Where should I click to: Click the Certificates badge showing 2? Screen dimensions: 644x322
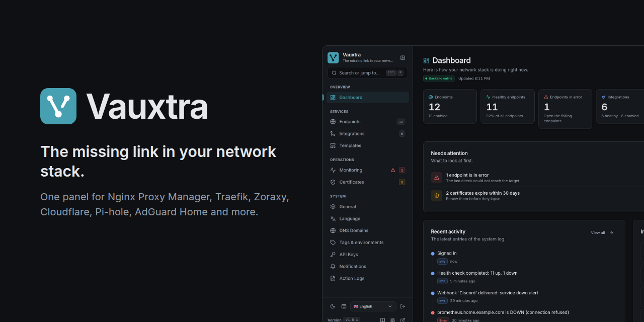coord(402,182)
